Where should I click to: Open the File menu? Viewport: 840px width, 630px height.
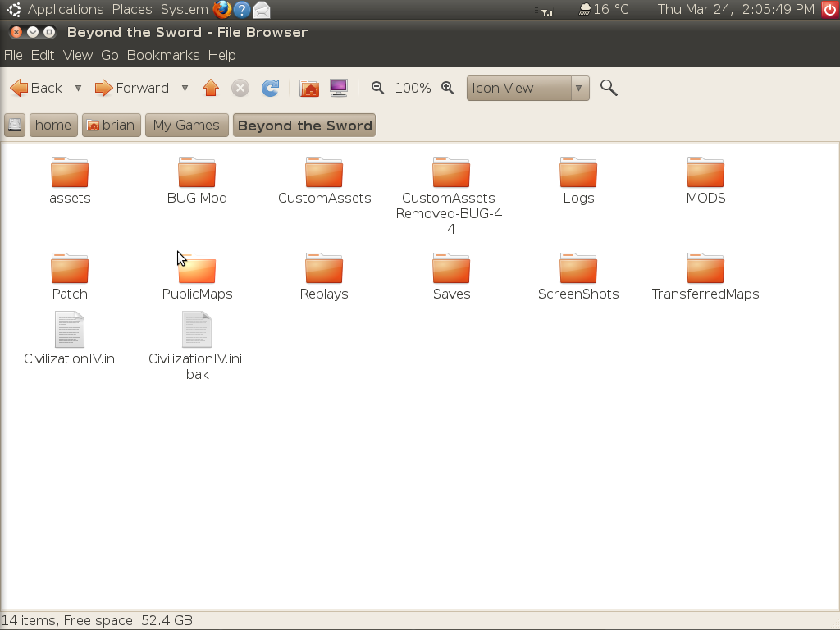pyautogui.click(x=13, y=55)
